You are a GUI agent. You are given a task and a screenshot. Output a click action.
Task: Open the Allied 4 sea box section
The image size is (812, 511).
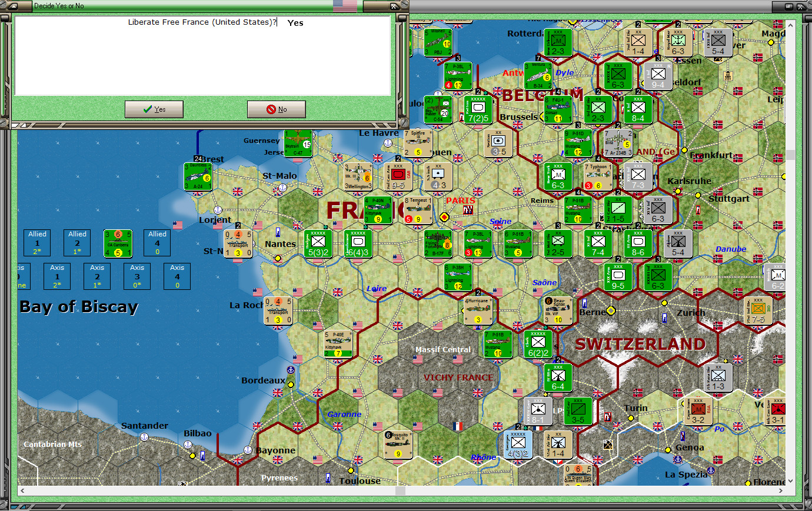(x=157, y=243)
